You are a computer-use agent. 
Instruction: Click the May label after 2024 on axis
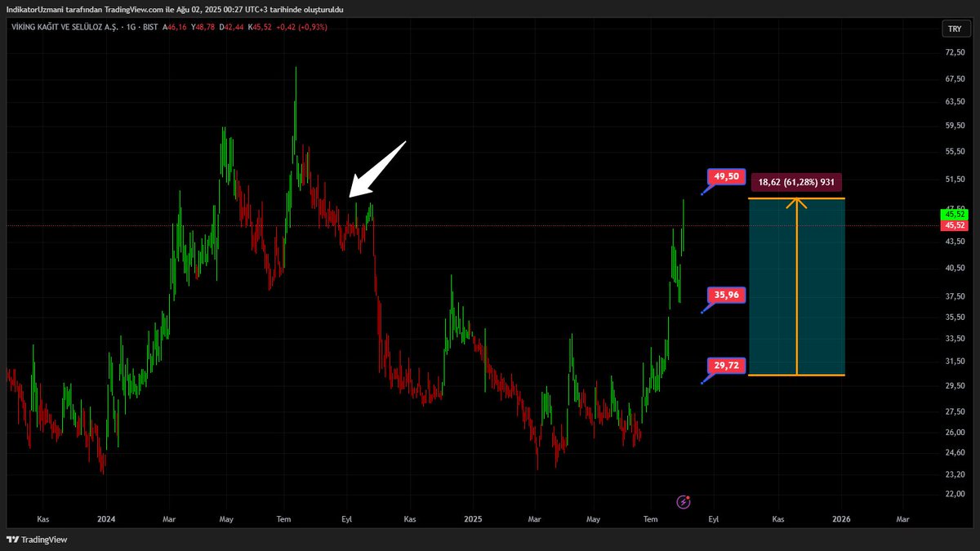pyautogui.click(x=227, y=518)
